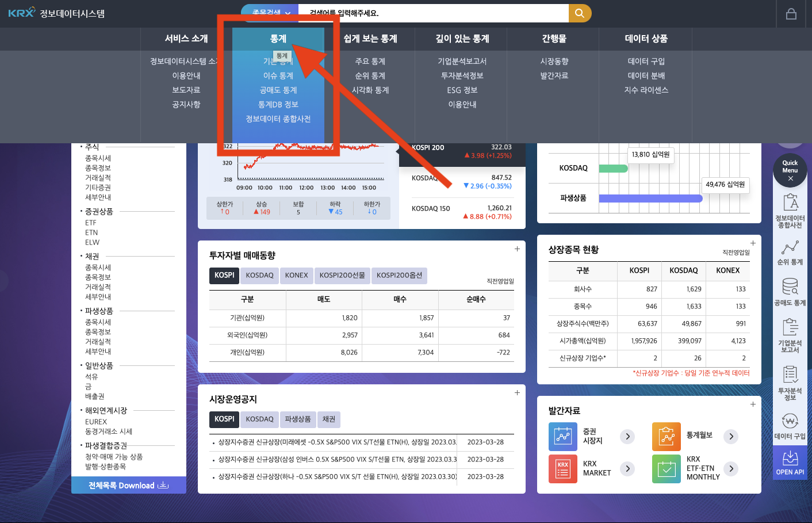Open EUREX under 해외연계시장
The height and width of the screenshot is (523, 812).
96,422
